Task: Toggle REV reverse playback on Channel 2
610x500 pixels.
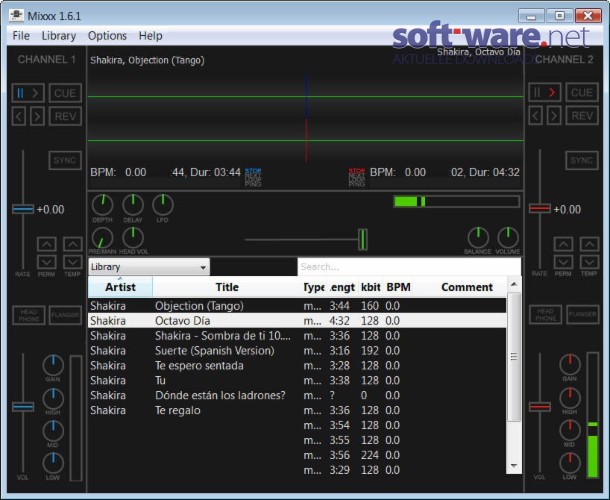Action: click(582, 116)
